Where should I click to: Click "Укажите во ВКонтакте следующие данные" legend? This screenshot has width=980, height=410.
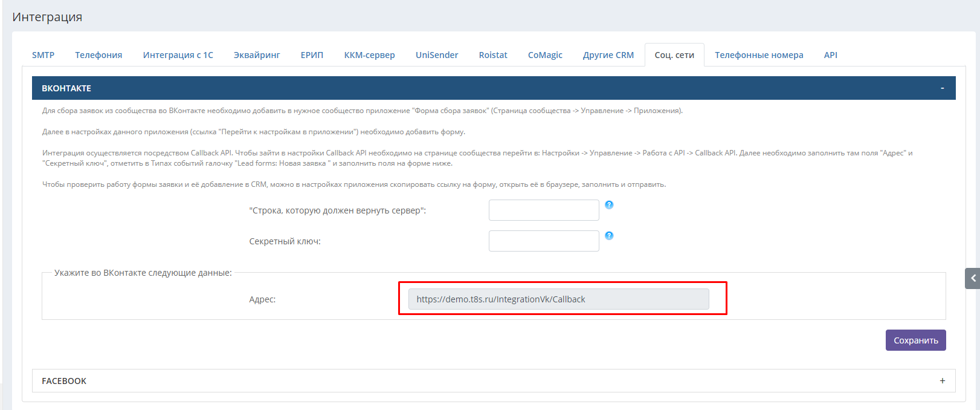coord(143,273)
